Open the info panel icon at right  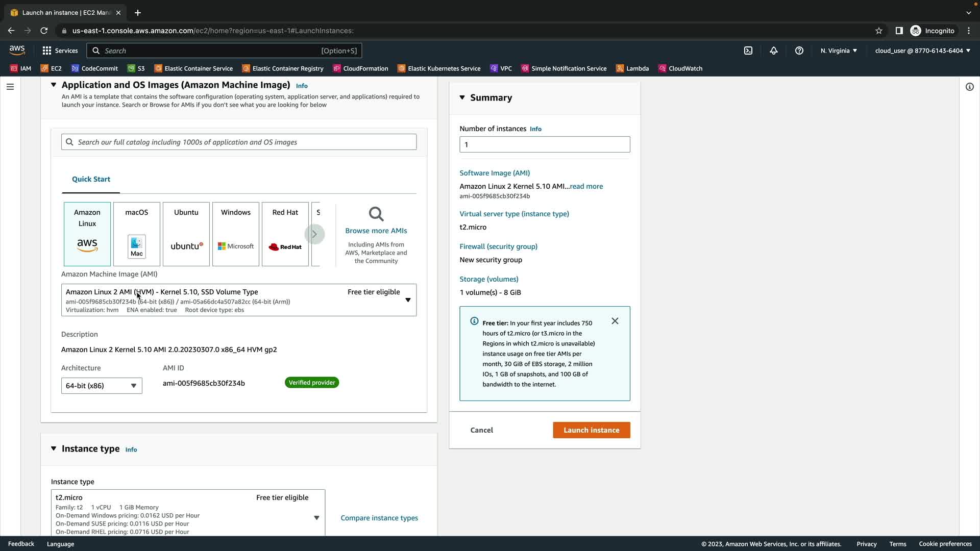(969, 87)
